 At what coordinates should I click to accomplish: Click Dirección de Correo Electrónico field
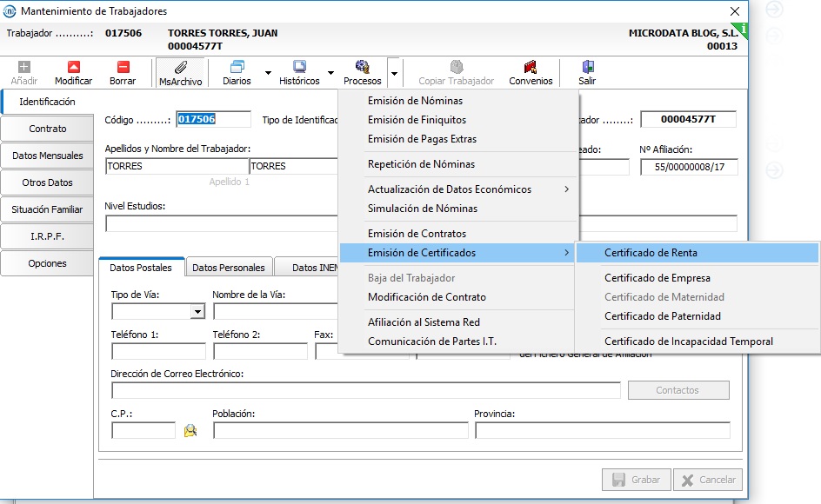coord(366,390)
